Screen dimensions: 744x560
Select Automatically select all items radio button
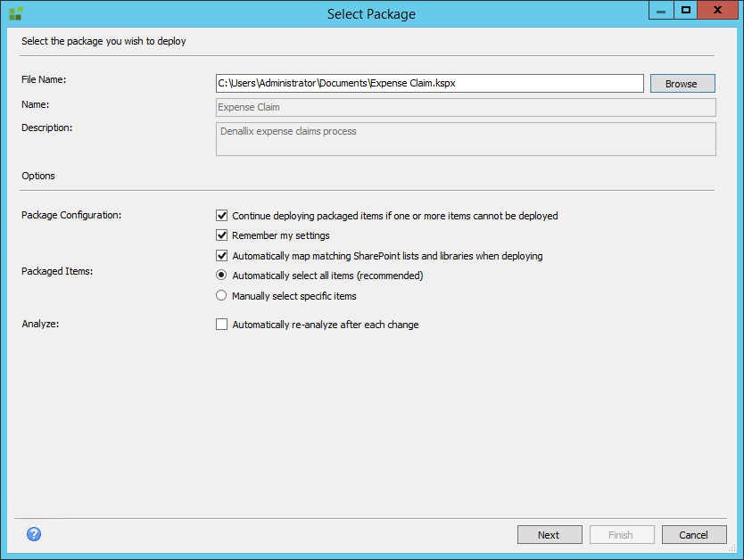222,276
